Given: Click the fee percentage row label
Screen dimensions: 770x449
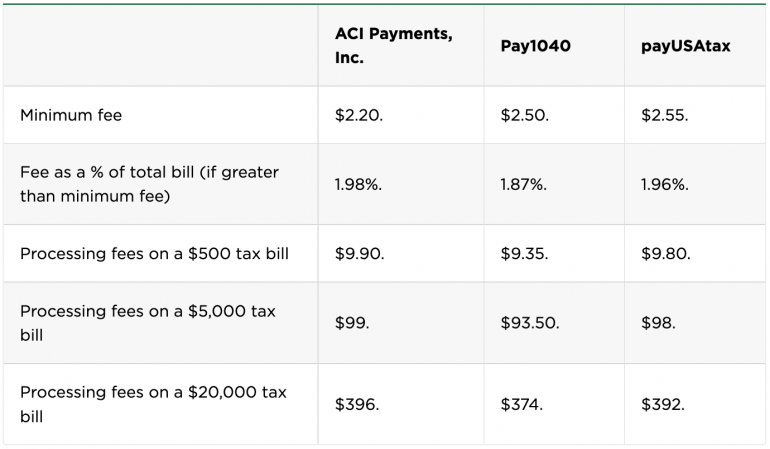Looking at the screenshot, I should [149, 184].
